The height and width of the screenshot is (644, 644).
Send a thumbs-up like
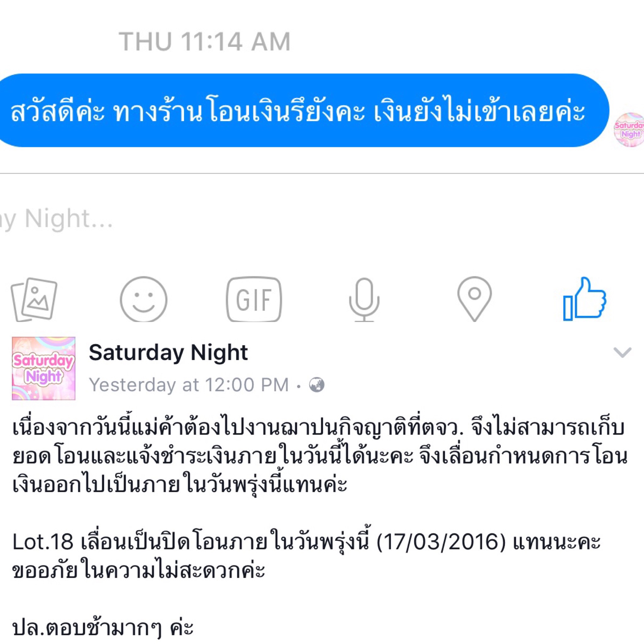585,299
